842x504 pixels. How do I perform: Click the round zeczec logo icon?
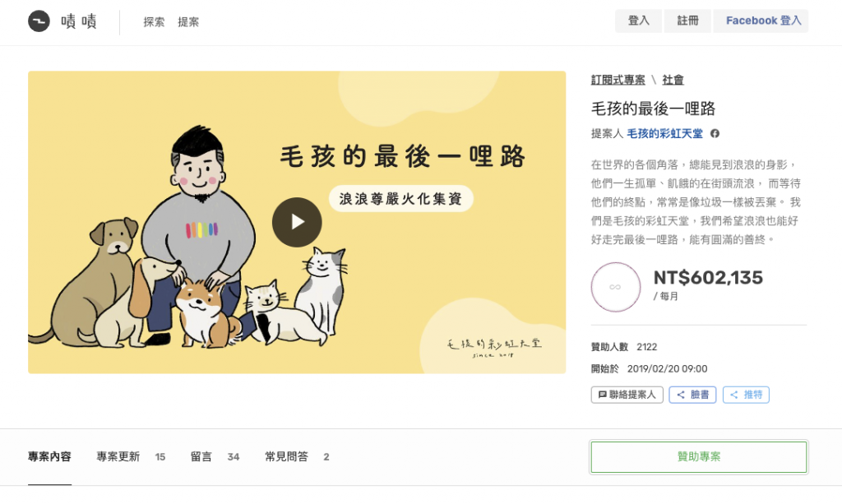39,21
